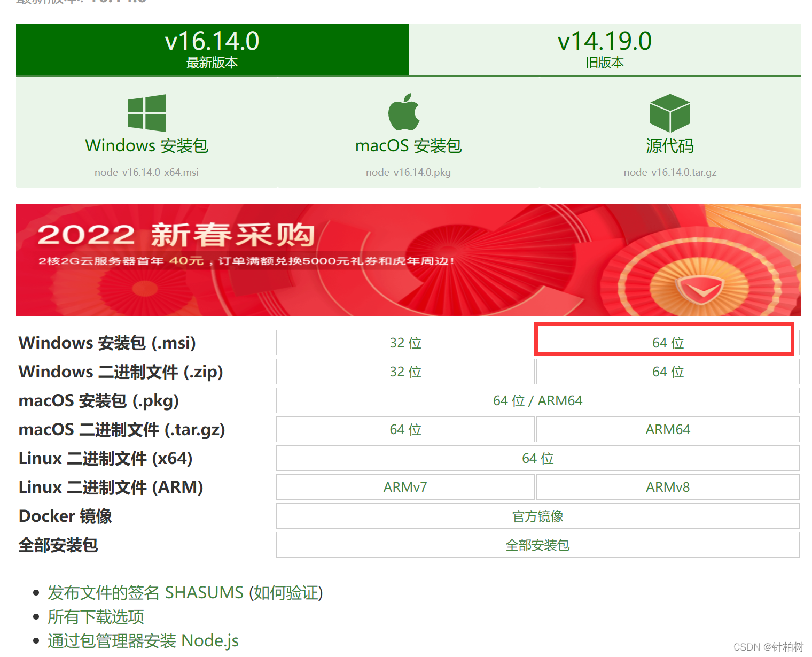812x657 pixels.
Task: Download 64 位 Windows installer (.msi)
Action: 668,343
